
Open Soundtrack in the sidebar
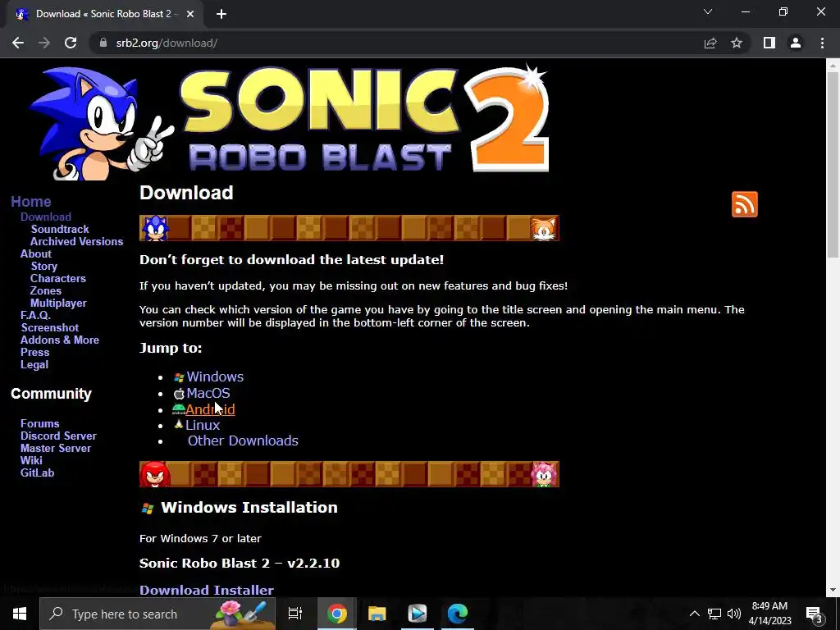point(59,229)
